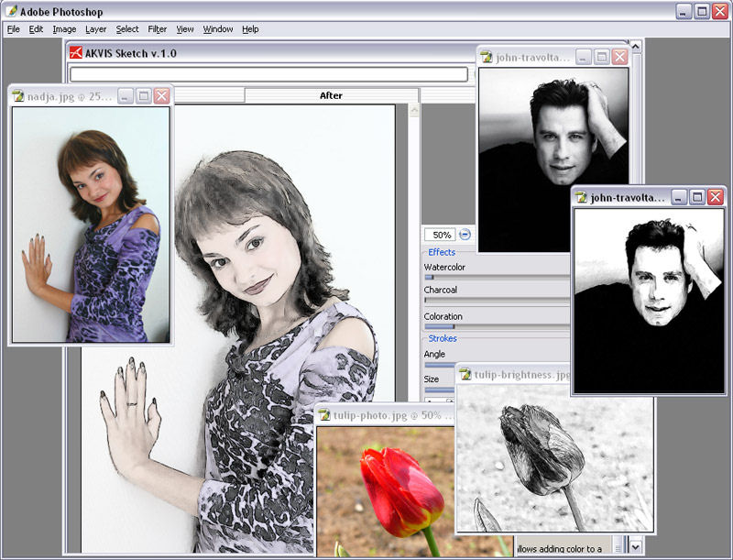
Task: Open the File menu
Action: pos(13,29)
